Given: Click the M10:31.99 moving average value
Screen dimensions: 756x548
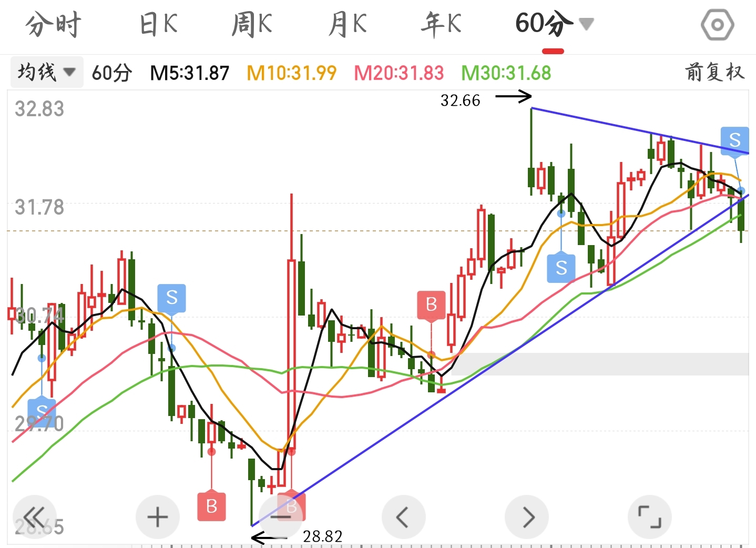Looking at the screenshot, I should pyautogui.click(x=292, y=73).
